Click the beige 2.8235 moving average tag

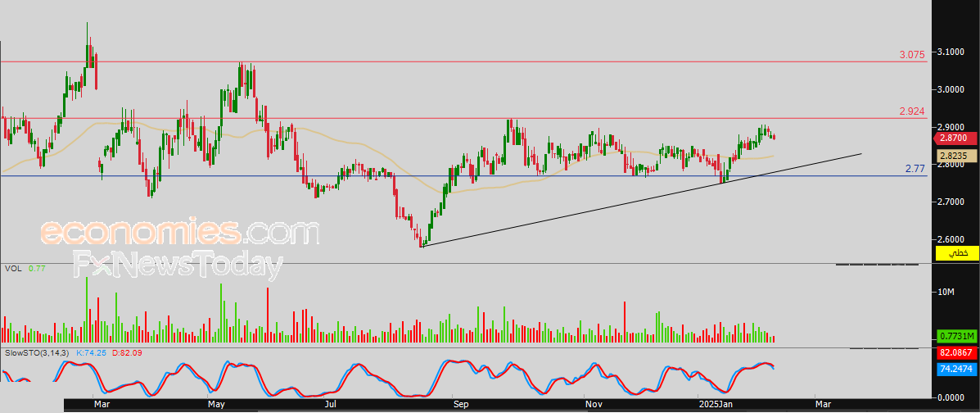click(955, 156)
